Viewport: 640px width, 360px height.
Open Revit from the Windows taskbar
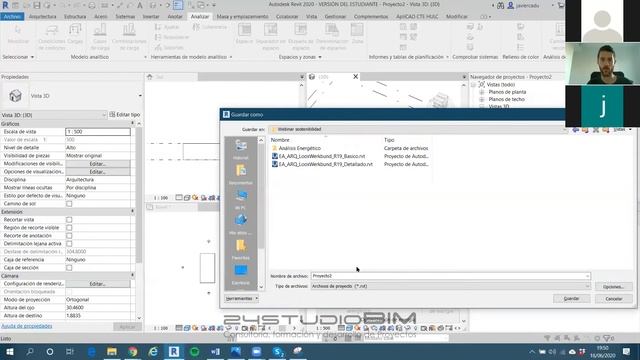[174, 351]
